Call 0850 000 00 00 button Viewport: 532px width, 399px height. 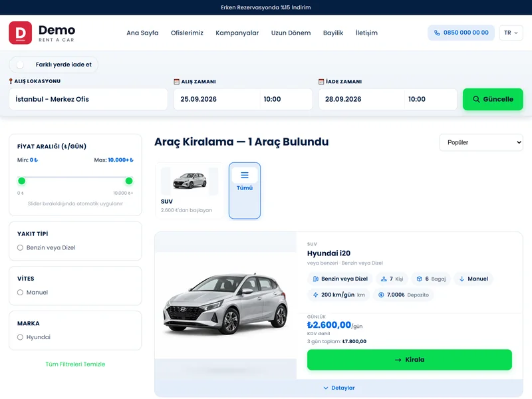(461, 33)
